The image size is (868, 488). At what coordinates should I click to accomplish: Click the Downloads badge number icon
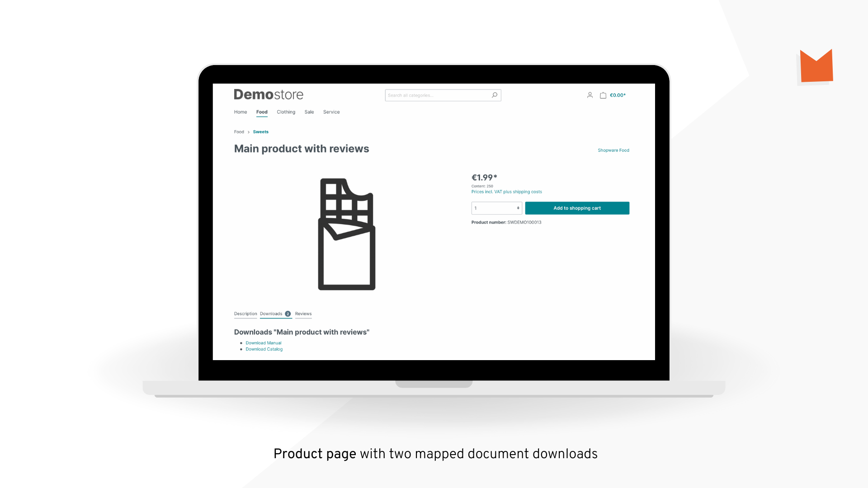288,314
